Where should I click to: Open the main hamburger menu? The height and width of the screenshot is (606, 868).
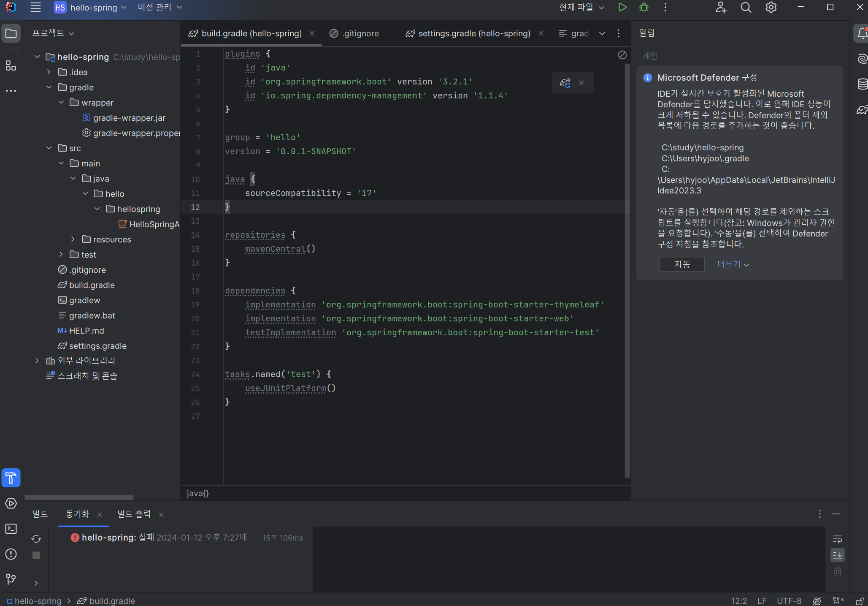(35, 7)
